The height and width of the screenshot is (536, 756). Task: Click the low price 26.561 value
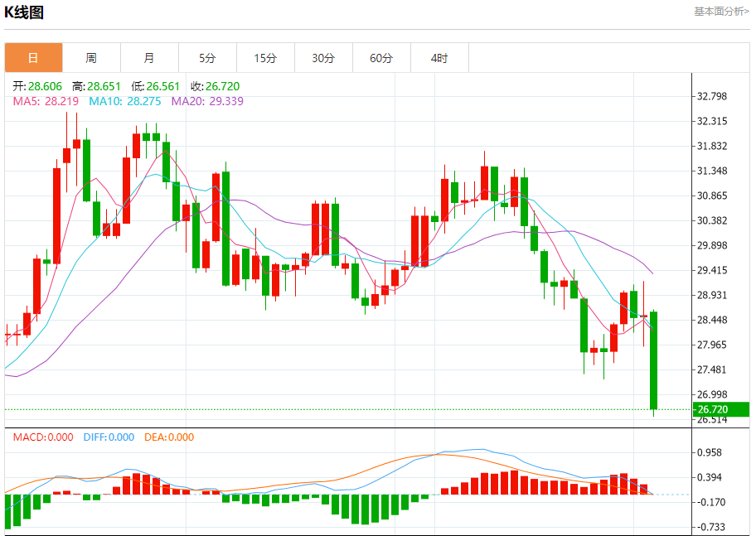(163, 86)
